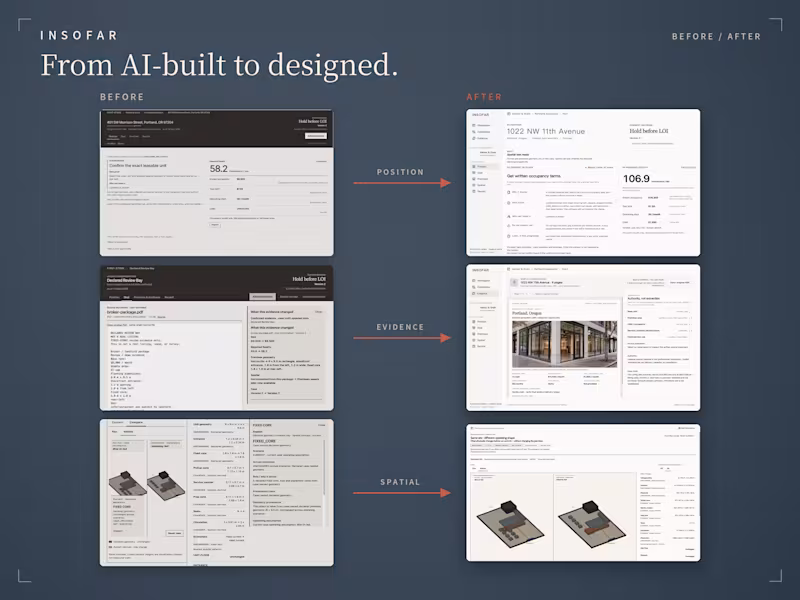This screenshot has height=600, width=800.
Task: Click the SPATIAL label above the arrow
Action: 401,482
